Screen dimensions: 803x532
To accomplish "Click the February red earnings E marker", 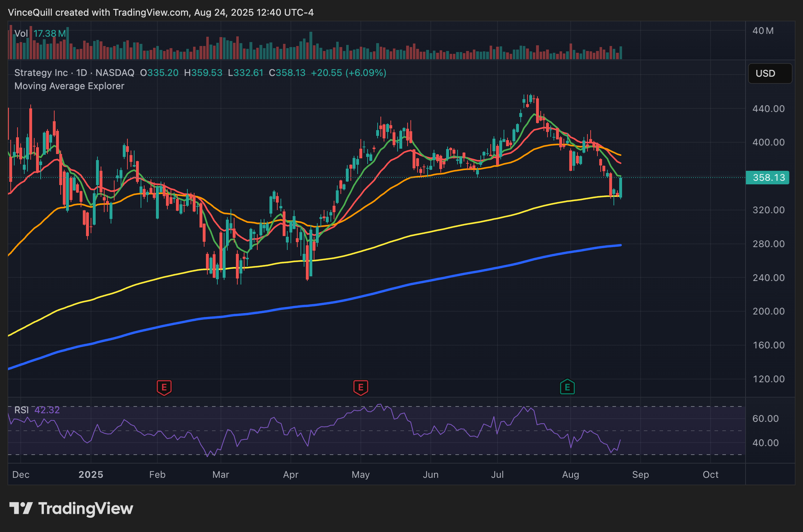I will tap(164, 387).
